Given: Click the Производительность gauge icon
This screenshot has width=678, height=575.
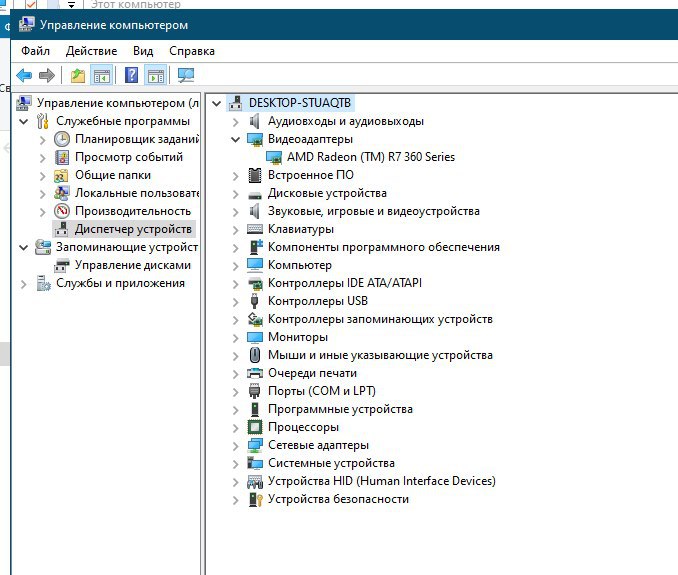Looking at the screenshot, I should (x=62, y=211).
